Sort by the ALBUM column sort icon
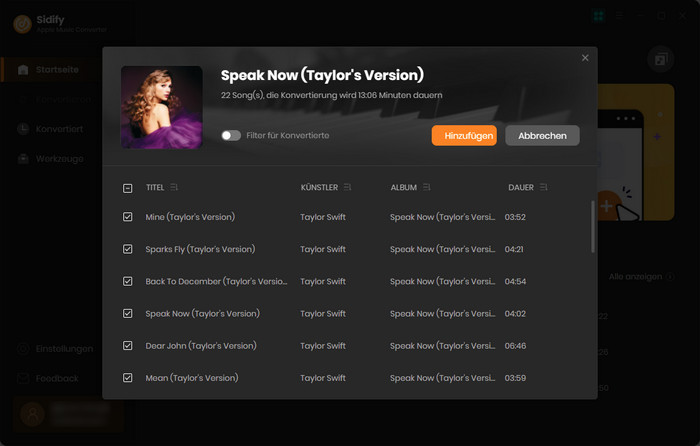The width and height of the screenshot is (700, 446). (426, 187)
